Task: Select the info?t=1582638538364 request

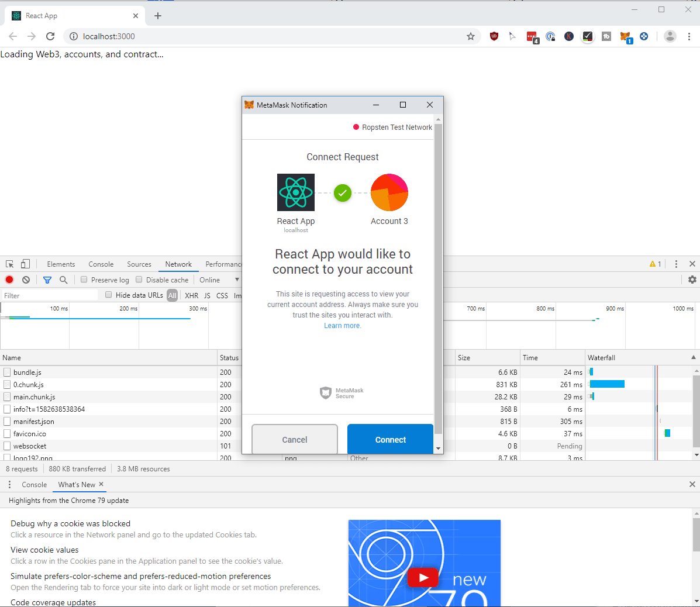Action: coord(49,409)
